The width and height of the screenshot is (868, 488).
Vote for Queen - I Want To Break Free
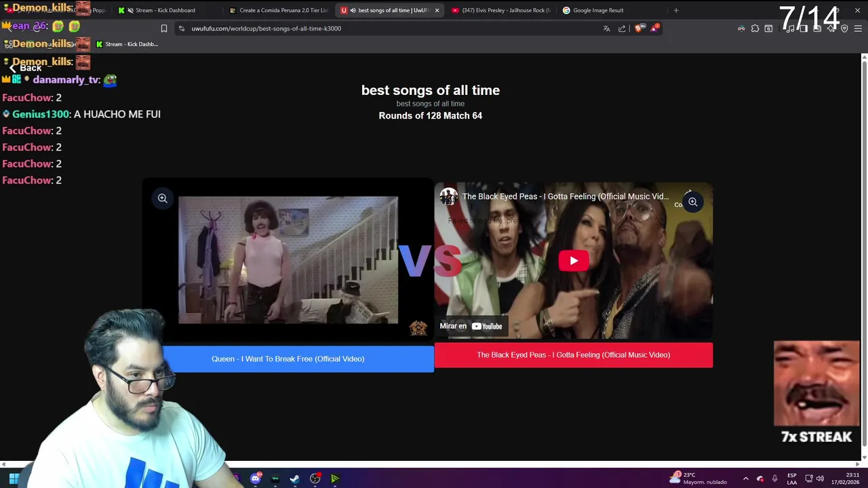click(288, 359)
